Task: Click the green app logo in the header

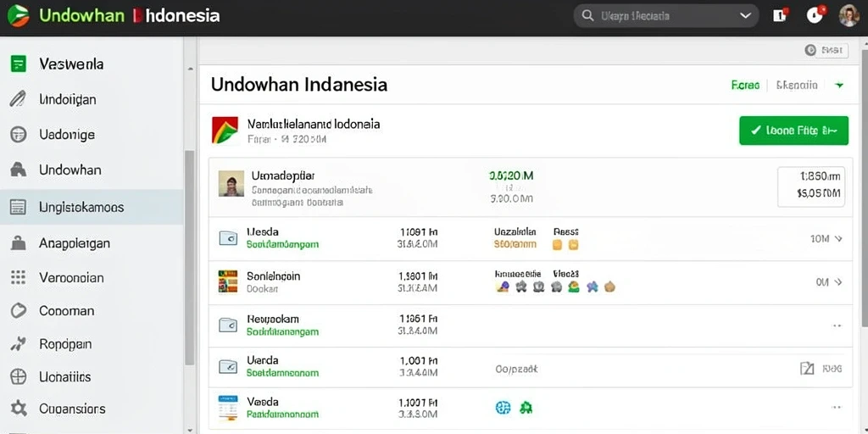Action: pyautogui.click(x=19, y=15)
